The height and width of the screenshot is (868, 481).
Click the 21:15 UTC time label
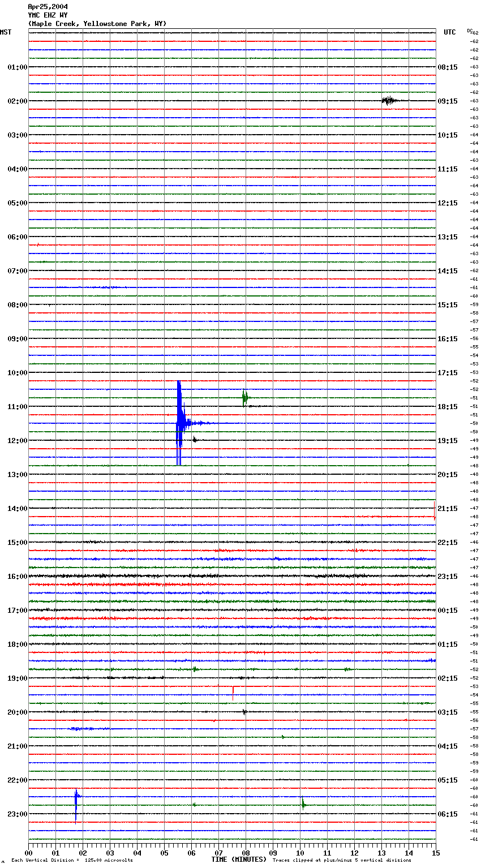(448, 509)
